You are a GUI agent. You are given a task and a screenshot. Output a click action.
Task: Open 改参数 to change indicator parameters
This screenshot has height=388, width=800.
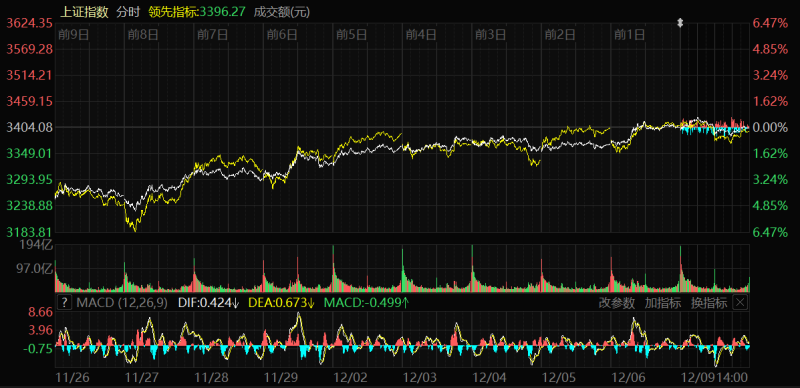[x=617, y=303]
